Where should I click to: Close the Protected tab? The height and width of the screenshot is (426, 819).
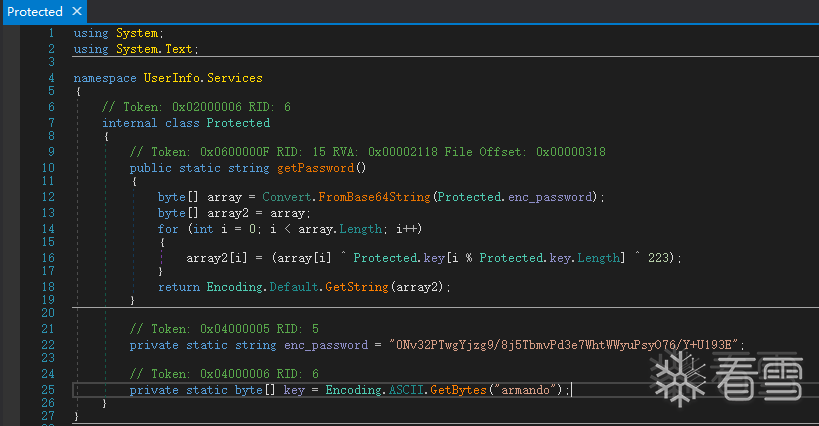point(75,12)
